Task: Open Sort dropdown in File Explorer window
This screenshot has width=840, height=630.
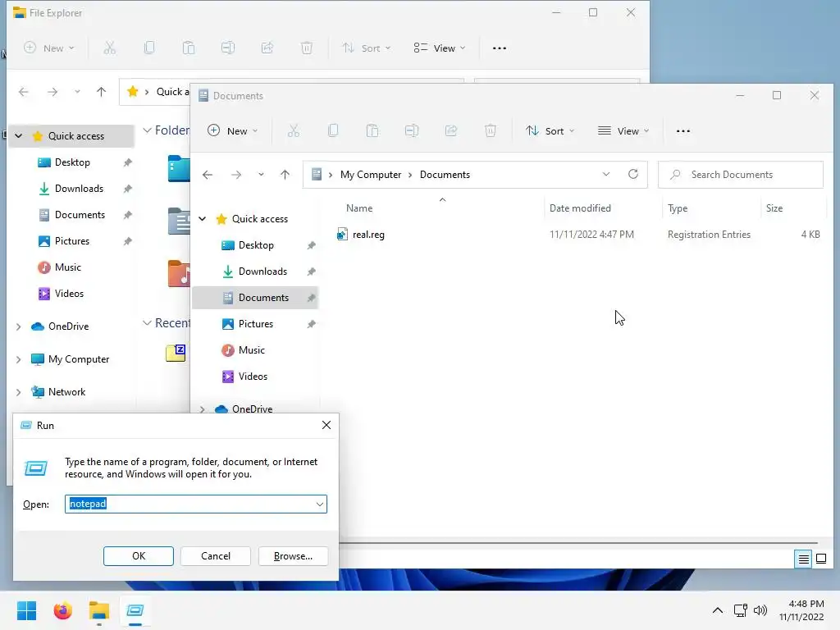Action: pyautogui.click(x=367, y=48)
